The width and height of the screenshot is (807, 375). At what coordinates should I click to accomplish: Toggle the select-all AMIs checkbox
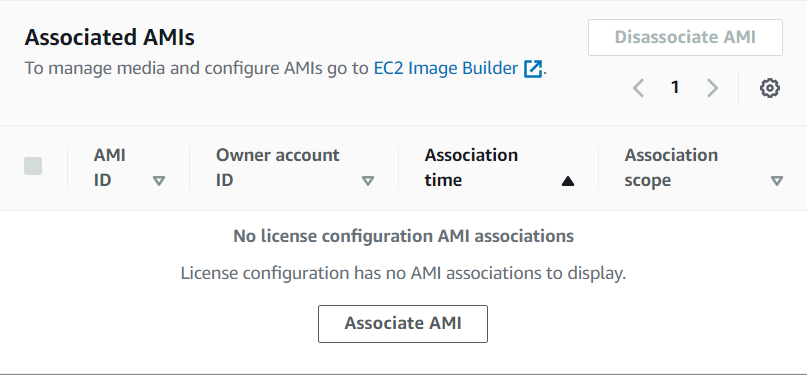[x=33, y=166]
